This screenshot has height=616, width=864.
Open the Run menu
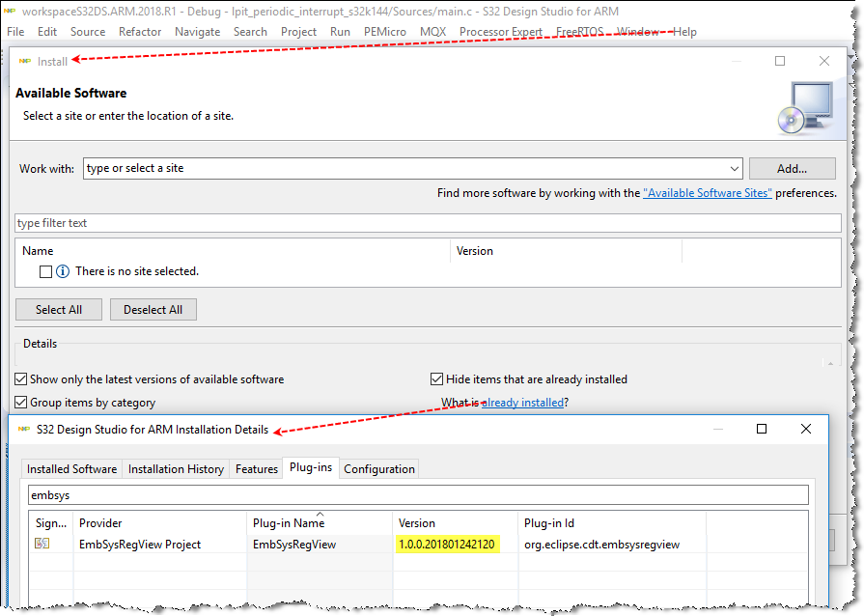point(340,32)
